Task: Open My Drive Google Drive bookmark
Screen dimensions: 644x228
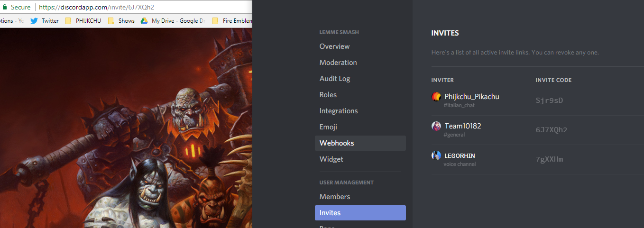Action: [173, 21]
